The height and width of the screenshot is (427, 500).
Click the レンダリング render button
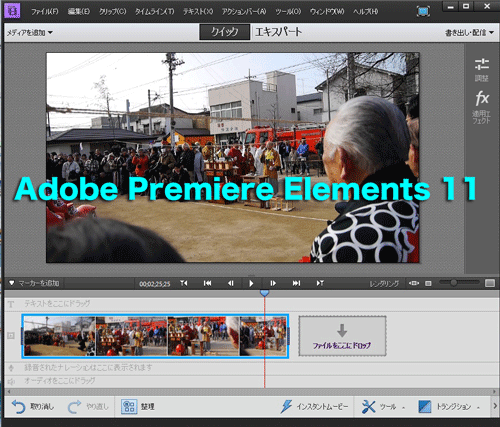[x=384, y=284]
